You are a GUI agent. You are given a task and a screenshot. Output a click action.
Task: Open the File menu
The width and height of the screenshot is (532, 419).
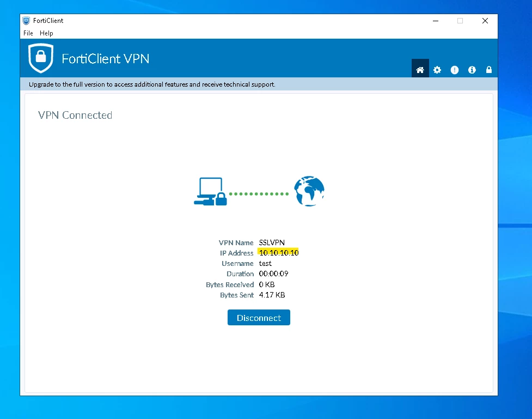[x=28, y=33]
